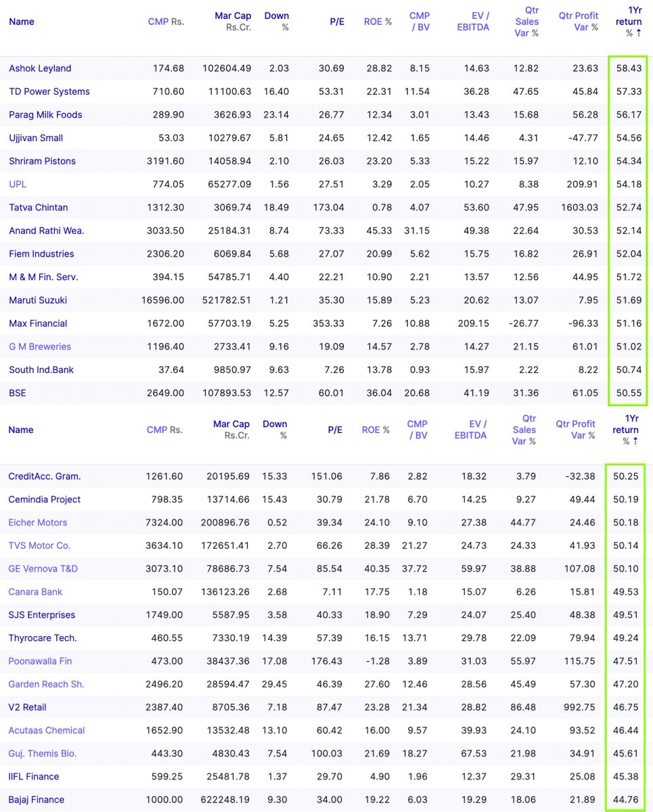This screenshot has width=653, height=812.
Task: Sort by Mar Cap in first table header
Action: pyautogui.click(x=233, y=22)
